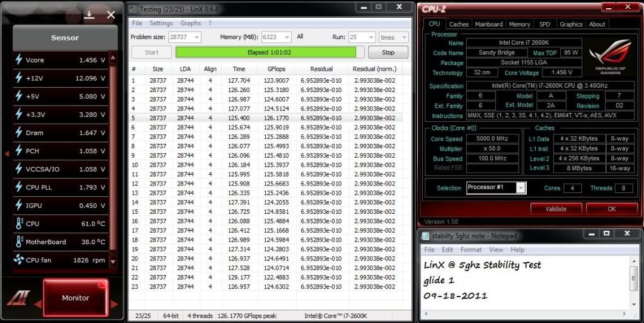This screenshot has width=644, height=323.
Task: Click the Multiplier x 50.0 field in CPU-Z
Action: (492, 148)
